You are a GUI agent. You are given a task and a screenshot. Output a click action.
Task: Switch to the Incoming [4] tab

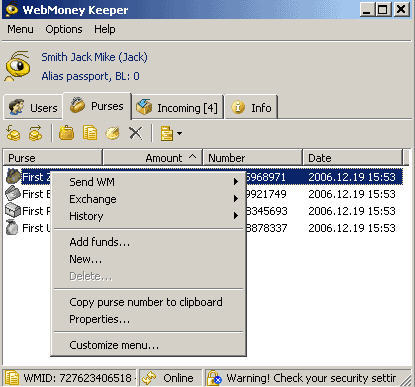click(178, 107)
